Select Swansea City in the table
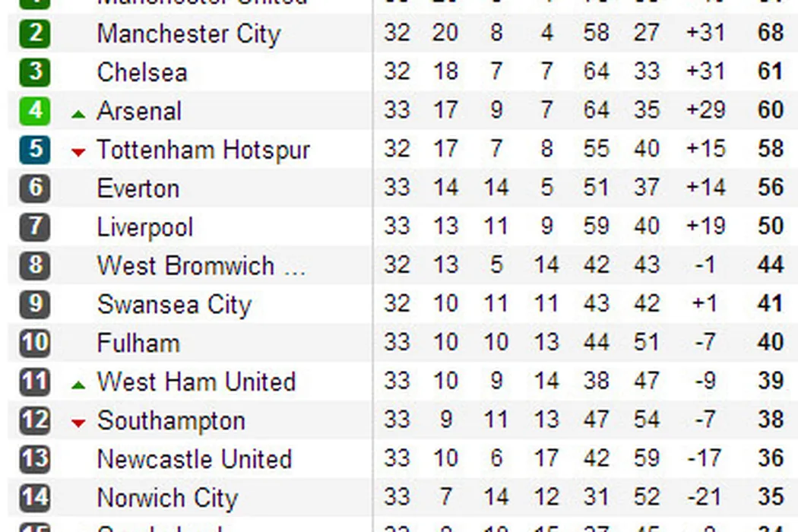Viewport: 798px width, 532px height. coord(174,305)
